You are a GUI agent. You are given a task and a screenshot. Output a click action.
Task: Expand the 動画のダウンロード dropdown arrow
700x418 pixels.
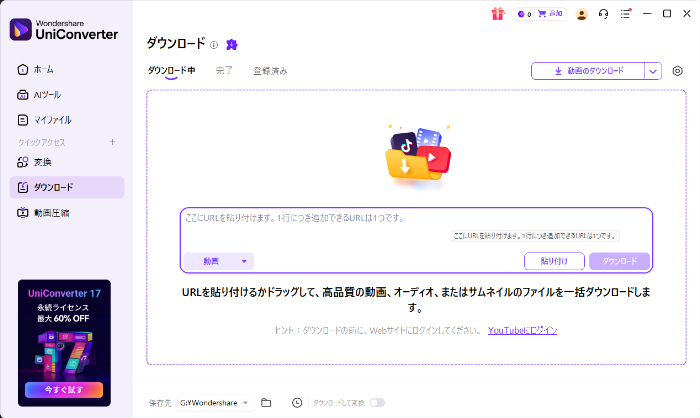(x=653, y=71)
